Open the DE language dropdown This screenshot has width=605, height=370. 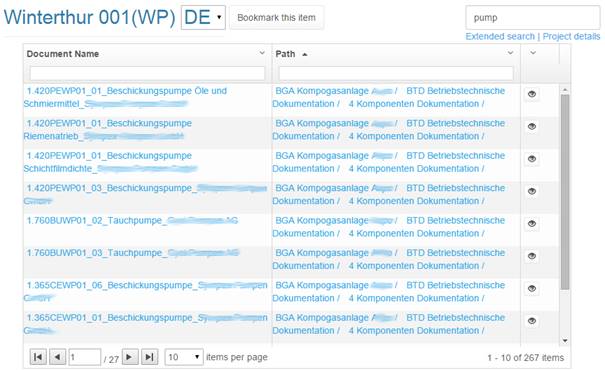tap(203, 17)
